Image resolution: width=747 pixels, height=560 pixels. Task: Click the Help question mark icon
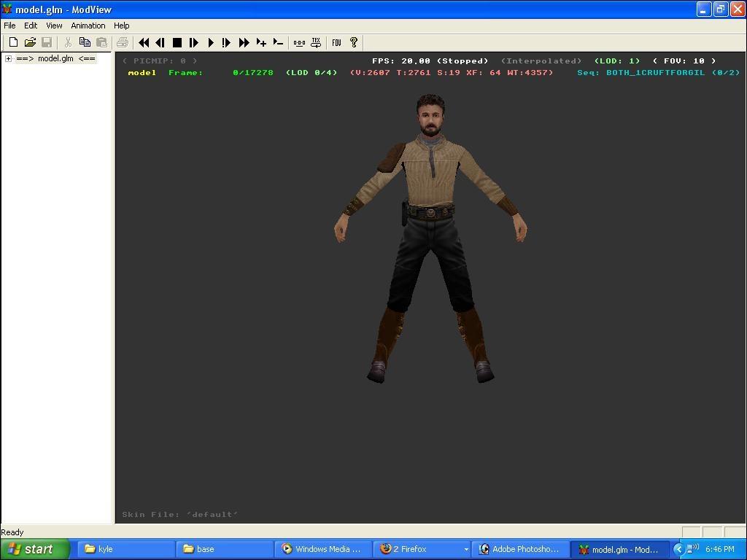point(354,43)
